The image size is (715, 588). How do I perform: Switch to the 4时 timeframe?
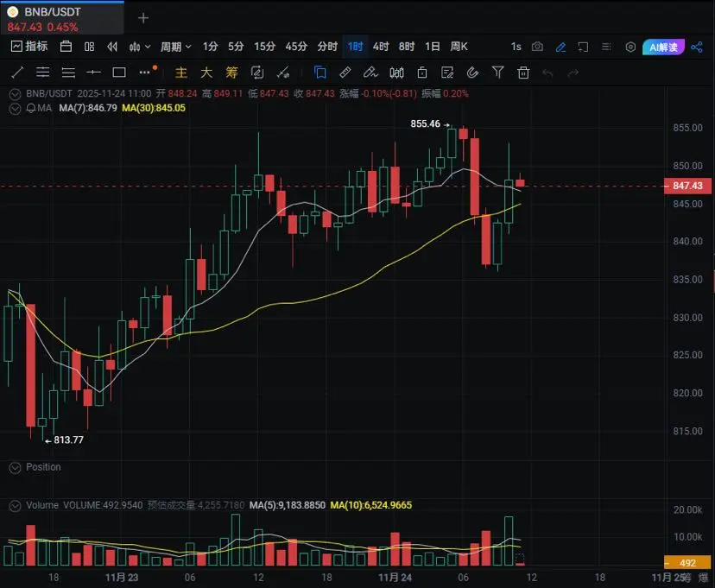(381, 47)
